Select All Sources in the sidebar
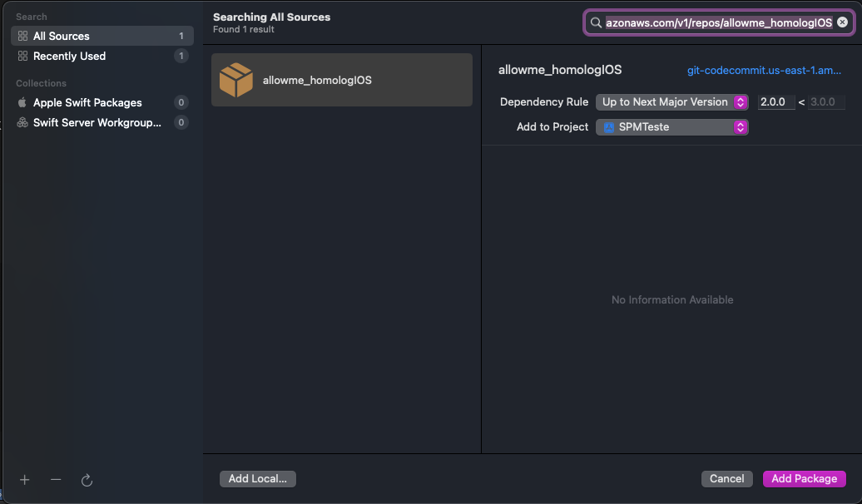The height and width of the screenshot is (504, 862). [x=102, y=36]
